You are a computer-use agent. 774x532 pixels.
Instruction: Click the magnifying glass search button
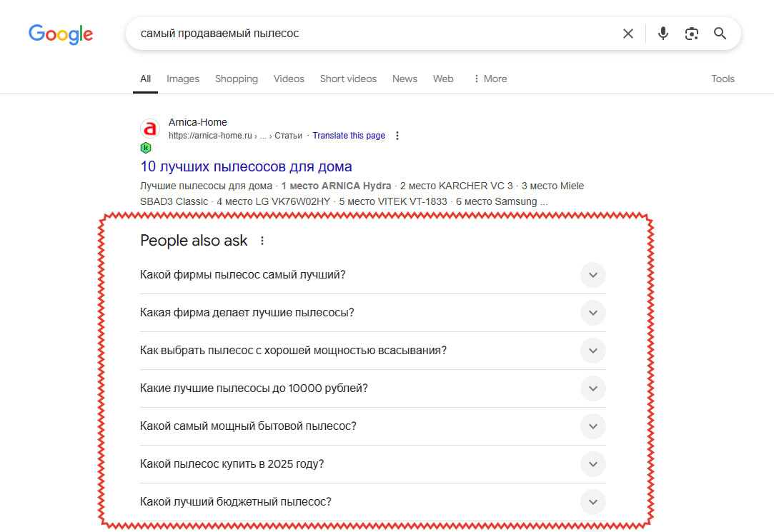point(720,34)
